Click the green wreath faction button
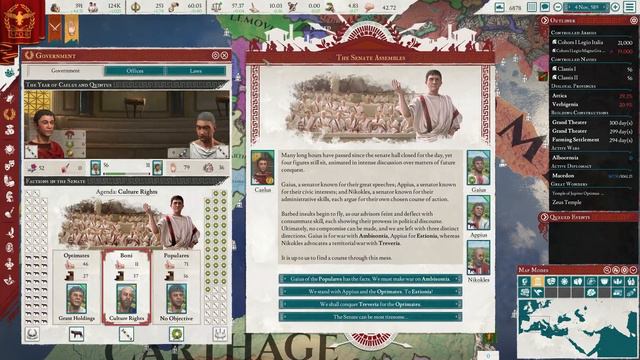The width and height of the screenshot is (640, 360). click(x=176, y=334)
